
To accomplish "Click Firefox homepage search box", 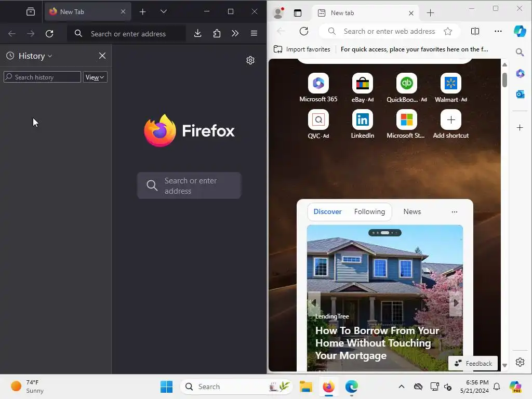I will click(189, 185).
